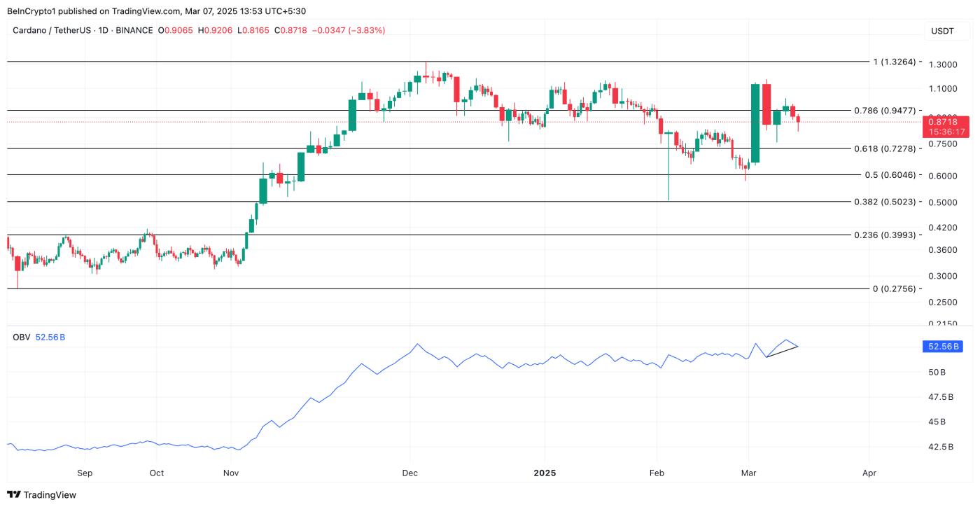
Task: Click the 2025 label on time axis
Action: pos(545,473)
